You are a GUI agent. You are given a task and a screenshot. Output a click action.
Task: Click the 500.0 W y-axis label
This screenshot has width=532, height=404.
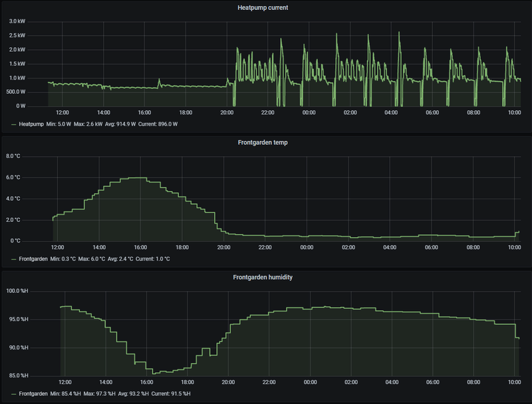pos(16,92)
